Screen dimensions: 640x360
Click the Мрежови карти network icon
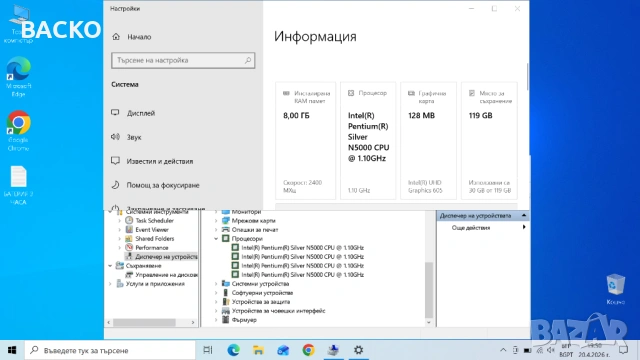tap(226, 220)
